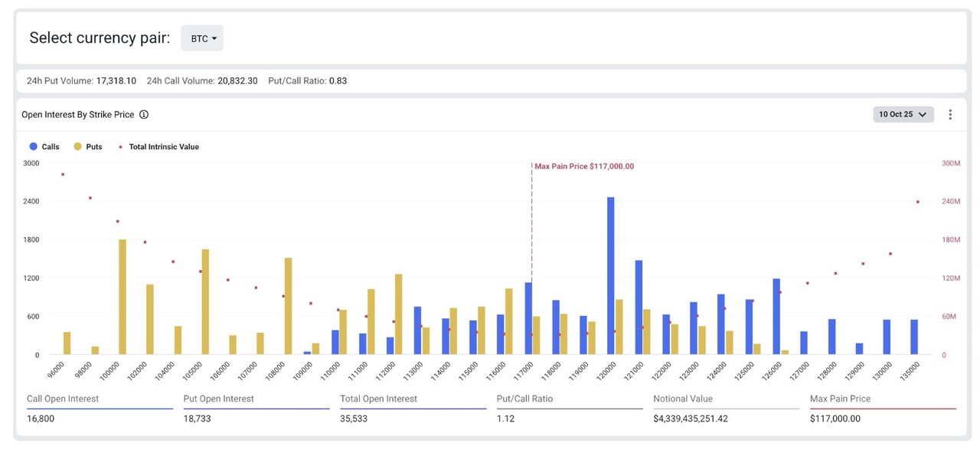This screenshot has height=449, width=980.
Task: Click the call bar at 121000 strike
Action: (x=639, y=307)
